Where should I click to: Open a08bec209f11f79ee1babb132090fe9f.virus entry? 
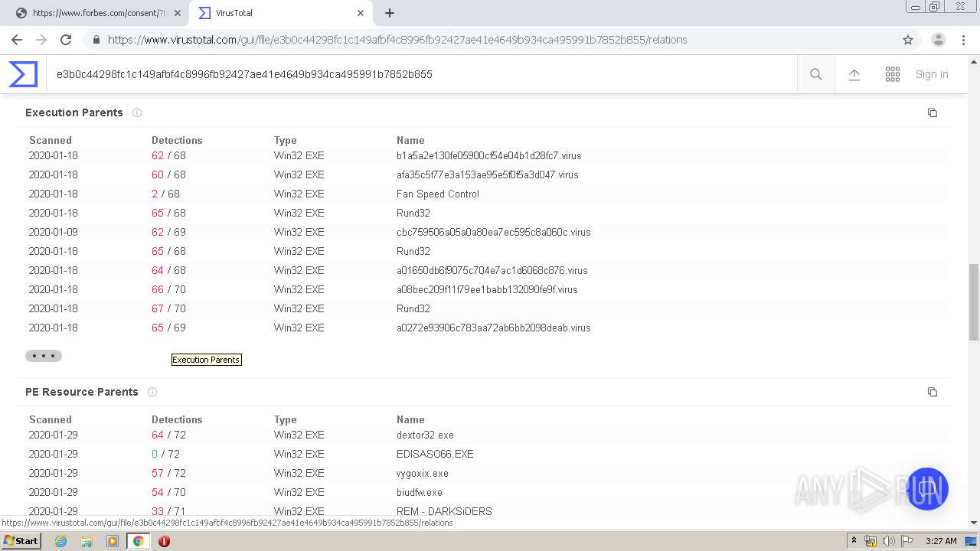(x=487, y=289)
